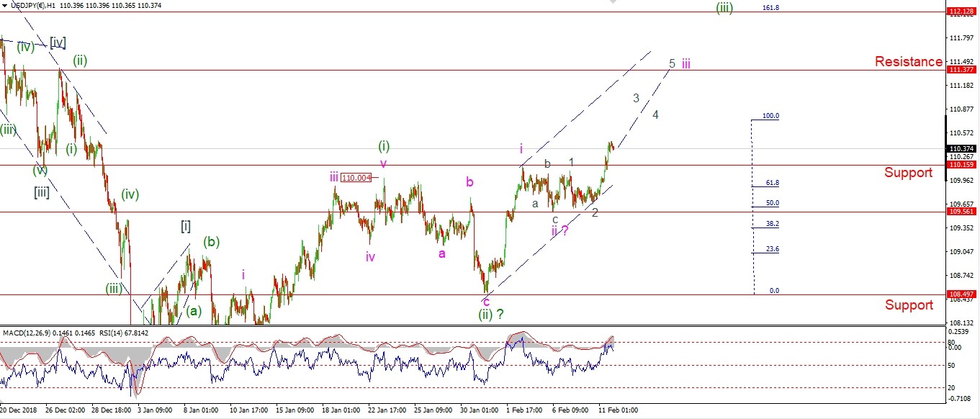Select the lower Support label near 108.497
This screenshot has width=980, height=419.
909,305
